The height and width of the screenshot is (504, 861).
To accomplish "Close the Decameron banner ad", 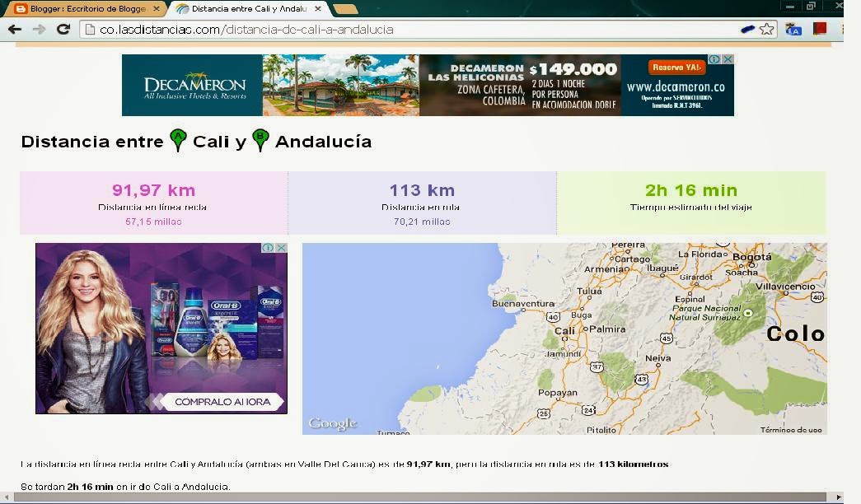I will coord(728,59).
